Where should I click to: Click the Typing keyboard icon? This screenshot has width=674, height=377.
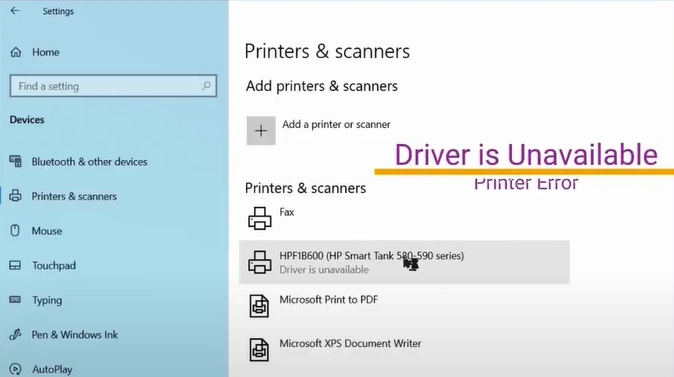15,300
